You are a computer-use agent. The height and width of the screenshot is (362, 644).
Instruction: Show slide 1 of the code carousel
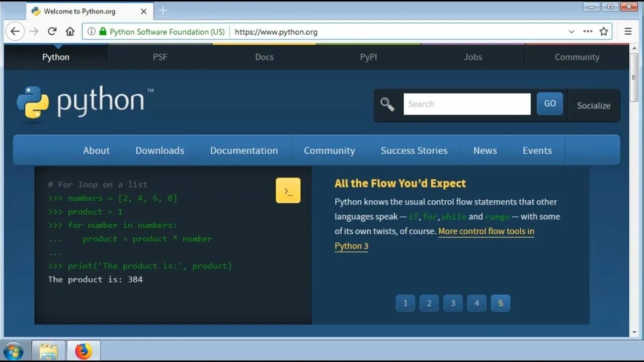point(405,303)
